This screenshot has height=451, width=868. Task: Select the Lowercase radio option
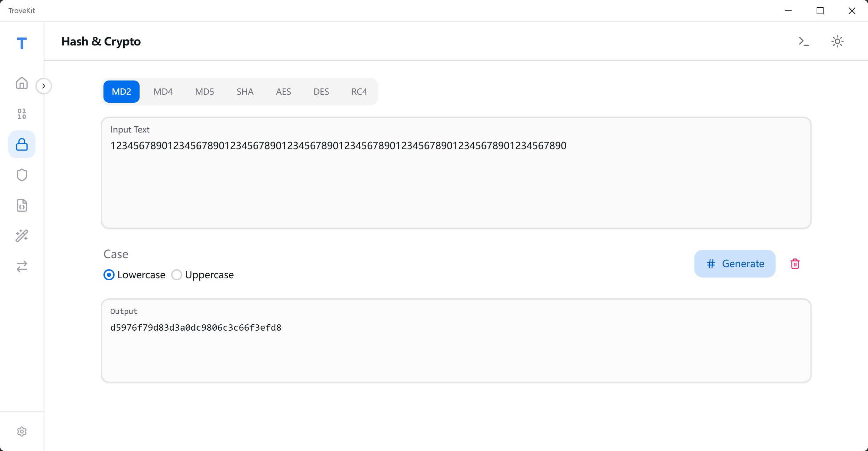[x=109, y=275]
